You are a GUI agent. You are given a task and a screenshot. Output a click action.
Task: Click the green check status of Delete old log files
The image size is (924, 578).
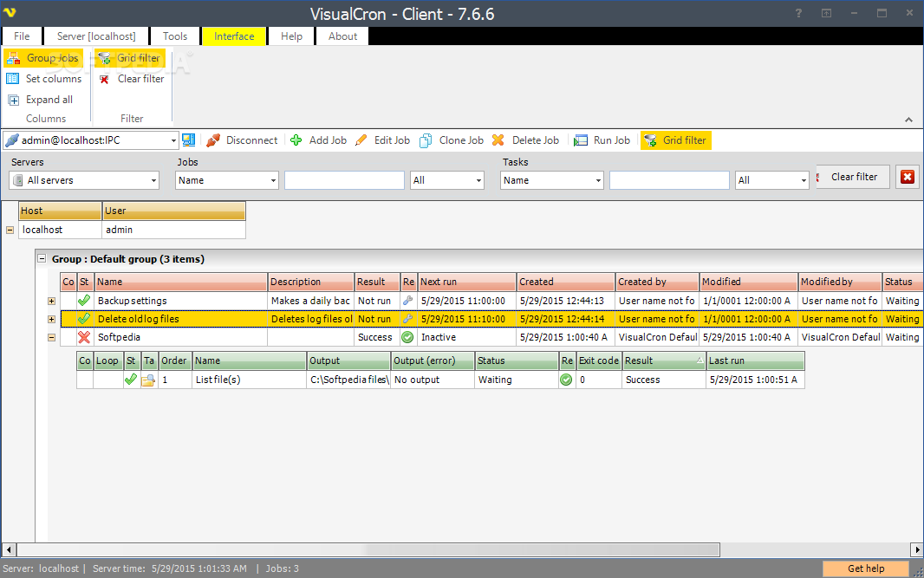coord(84,319)
